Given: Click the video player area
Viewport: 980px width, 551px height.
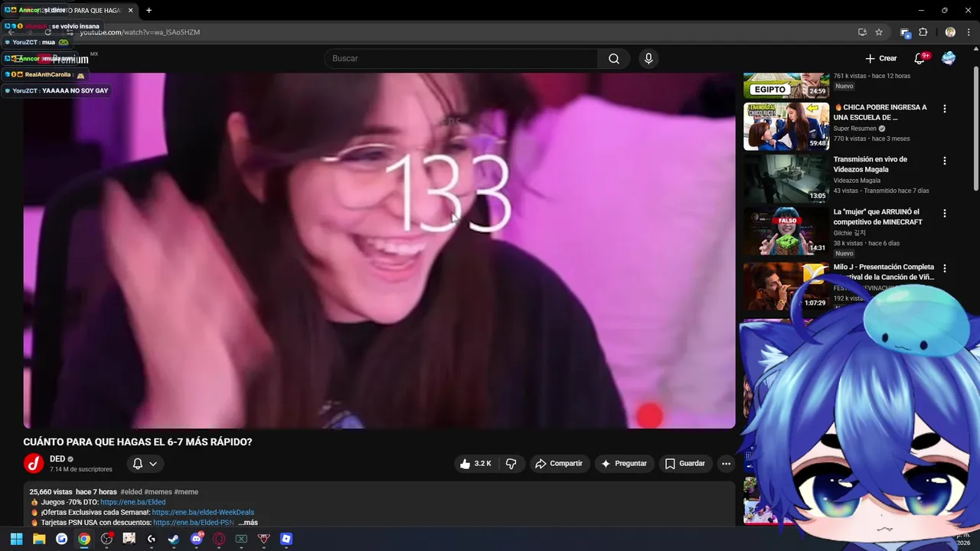Looking at the screenshot, I should [x=379, y=251].
